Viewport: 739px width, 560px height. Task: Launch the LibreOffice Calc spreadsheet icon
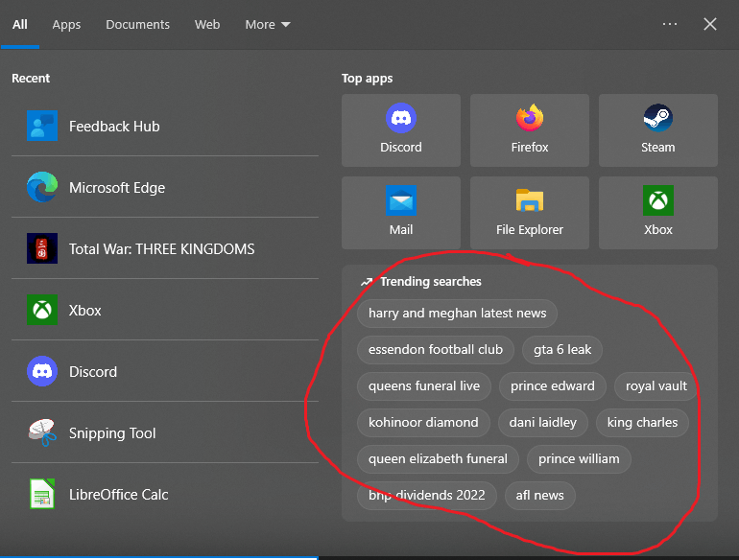(42, 494)
